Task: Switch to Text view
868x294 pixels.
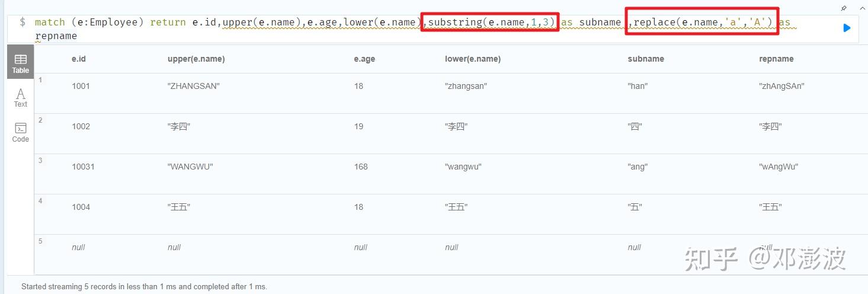Action: 21,98
